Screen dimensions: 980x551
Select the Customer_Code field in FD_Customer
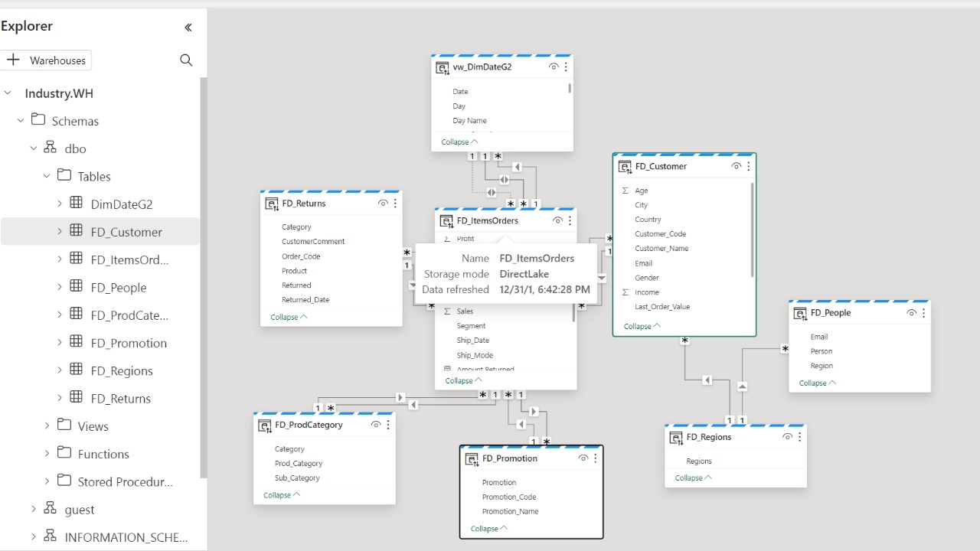click(661, 233)
